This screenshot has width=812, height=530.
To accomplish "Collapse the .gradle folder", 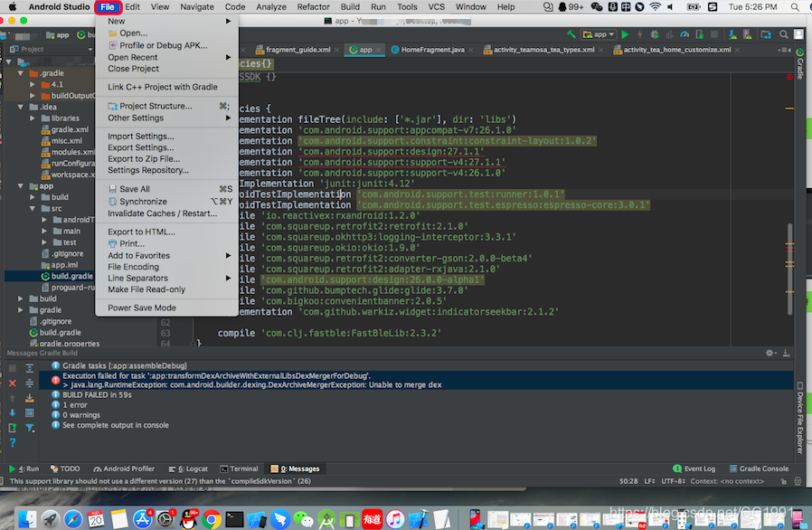I will tap(21, 73).
